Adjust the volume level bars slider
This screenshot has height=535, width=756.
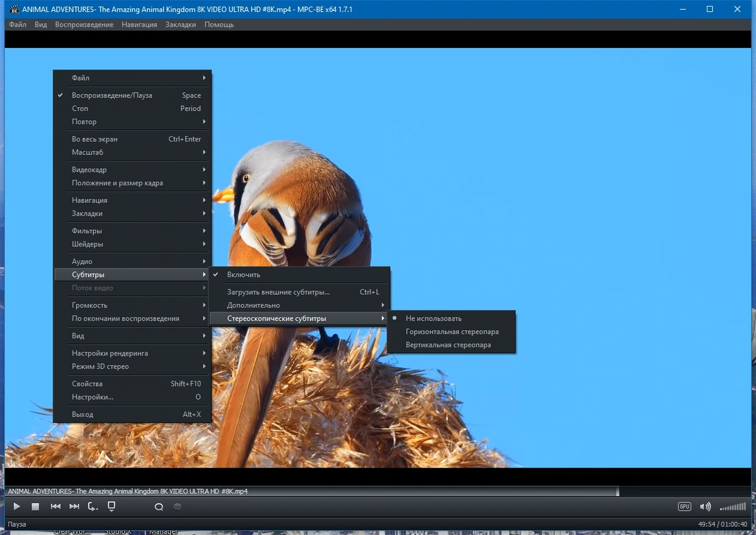(733, 507)
